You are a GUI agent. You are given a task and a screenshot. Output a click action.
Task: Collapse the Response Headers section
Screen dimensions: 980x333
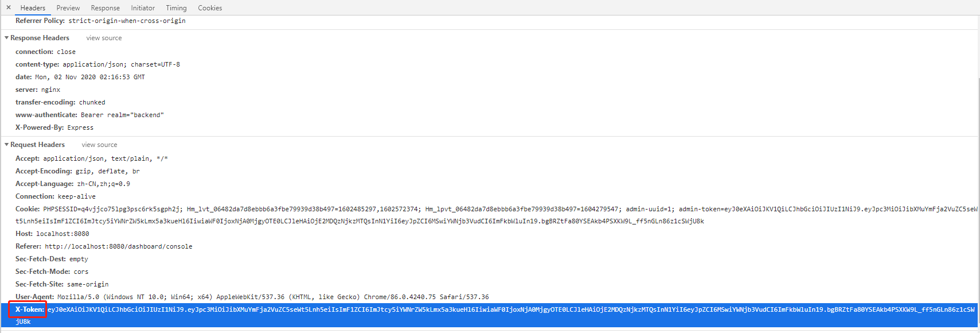6,37
